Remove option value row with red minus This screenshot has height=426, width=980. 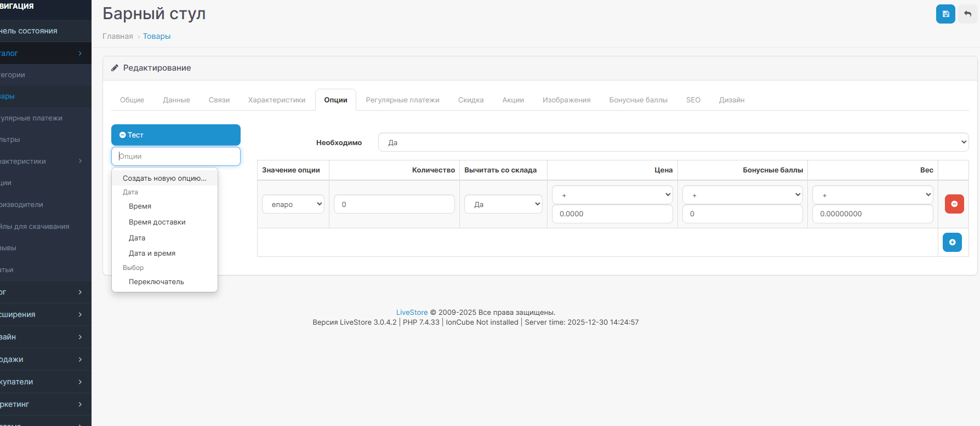(x=954, y=204)
